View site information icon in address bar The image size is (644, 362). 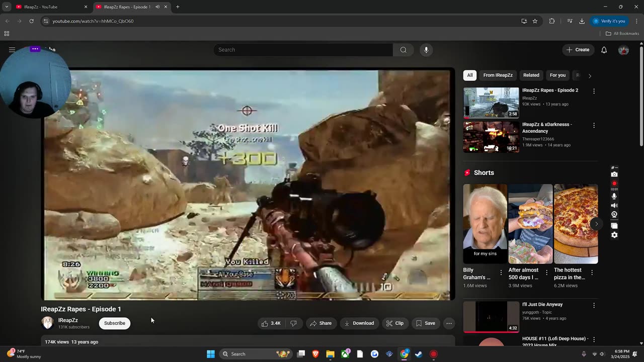[x=46, y=21]
